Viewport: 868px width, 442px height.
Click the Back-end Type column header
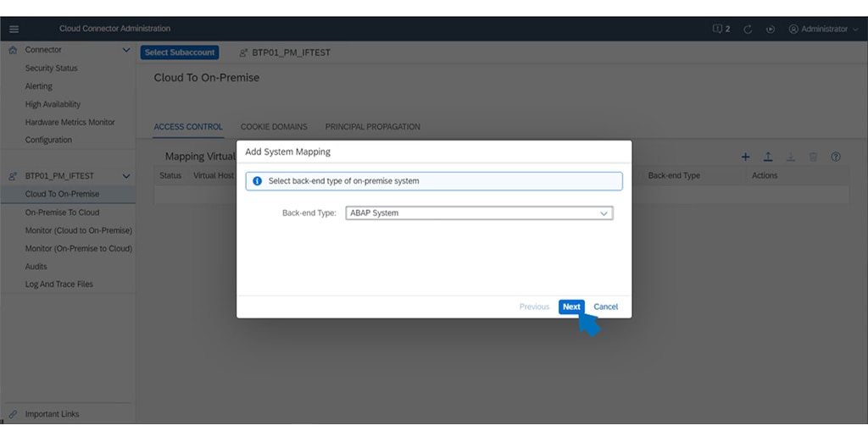click(x=674, y=175)
